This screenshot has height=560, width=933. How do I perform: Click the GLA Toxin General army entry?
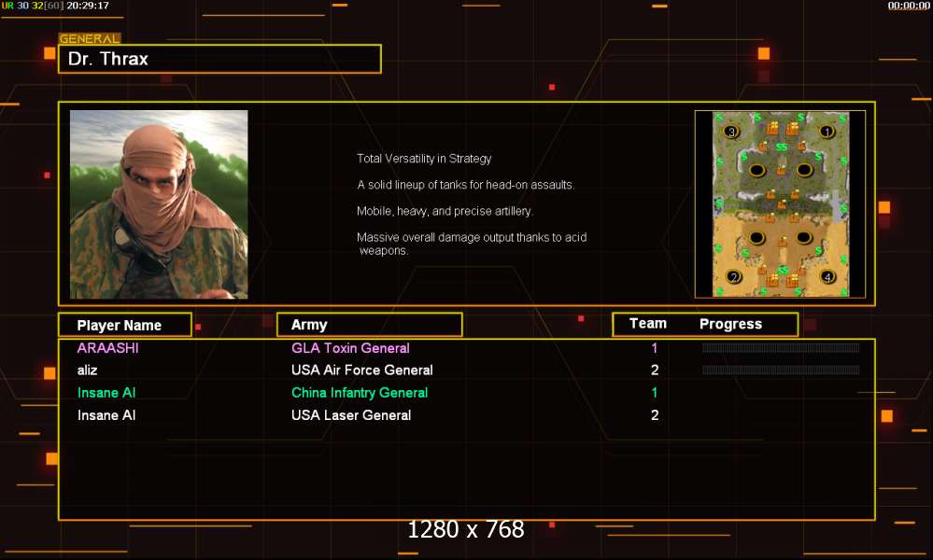(x=350, y=348)
